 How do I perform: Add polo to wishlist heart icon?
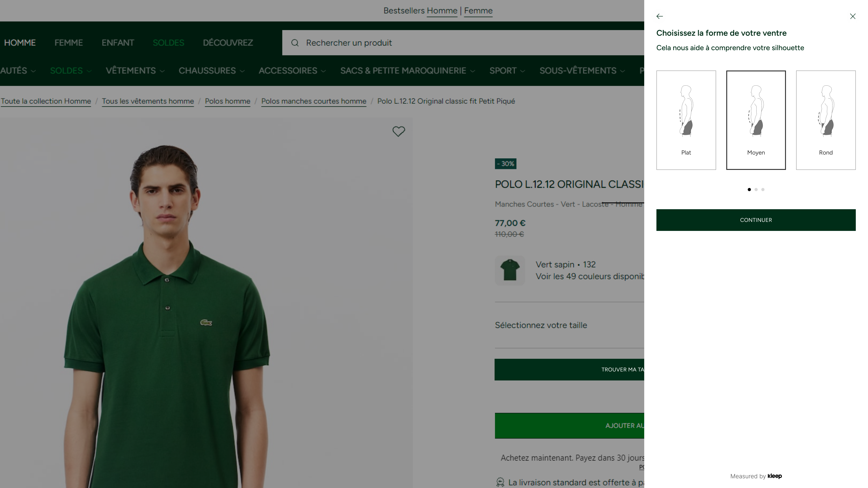click(399, 131)
